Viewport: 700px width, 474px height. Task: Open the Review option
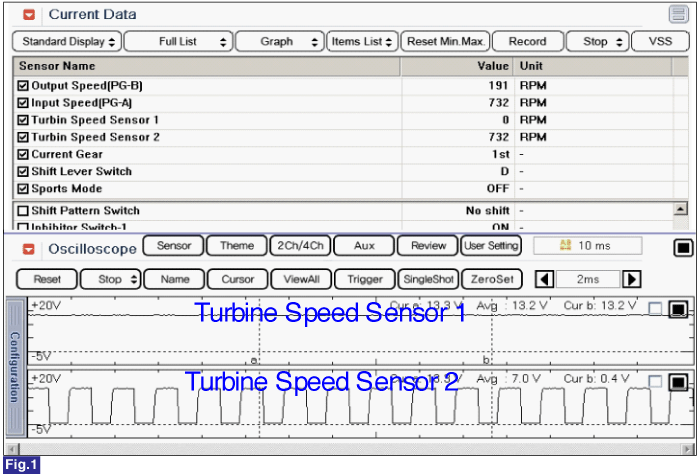(428, 245)
